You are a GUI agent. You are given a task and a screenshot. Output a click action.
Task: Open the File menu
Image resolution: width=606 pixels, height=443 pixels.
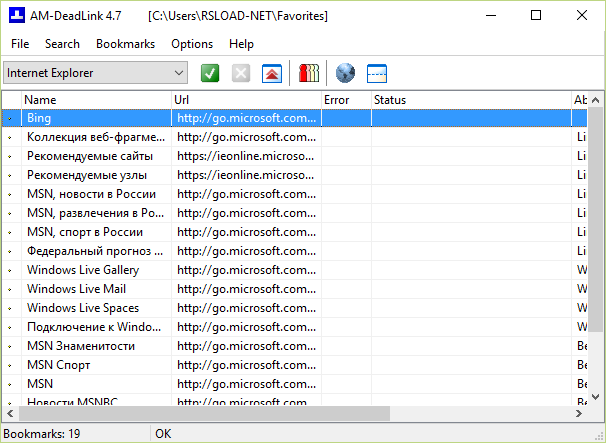pyautogui.click(x=20, y=44)
